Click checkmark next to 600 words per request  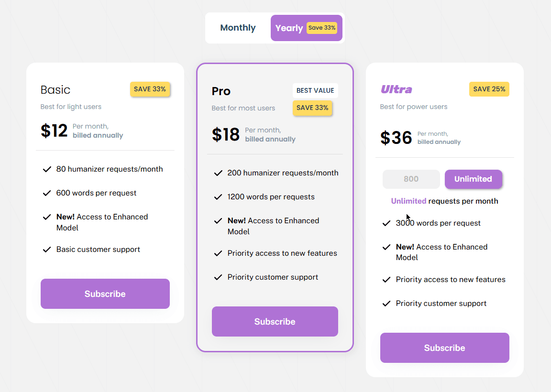pyautogui.click(x=47, y=193)
